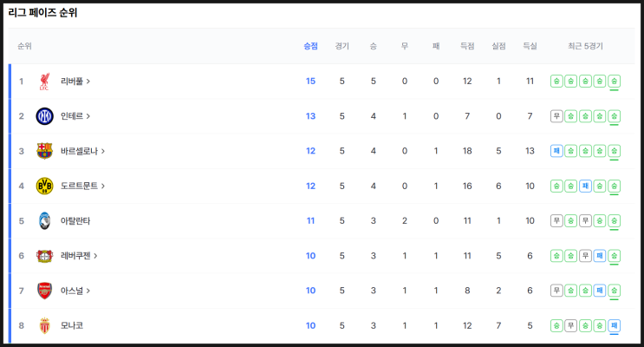Open the 리버풀 chevron arrow
The image size is (644, 347).
pyautogui.click(x=88, y=82)
